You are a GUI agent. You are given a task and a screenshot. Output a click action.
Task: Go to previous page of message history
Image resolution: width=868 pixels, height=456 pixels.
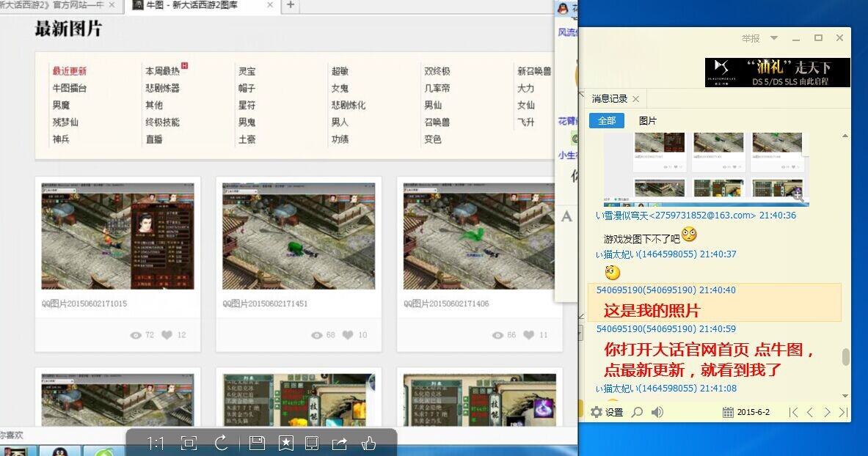810,412
